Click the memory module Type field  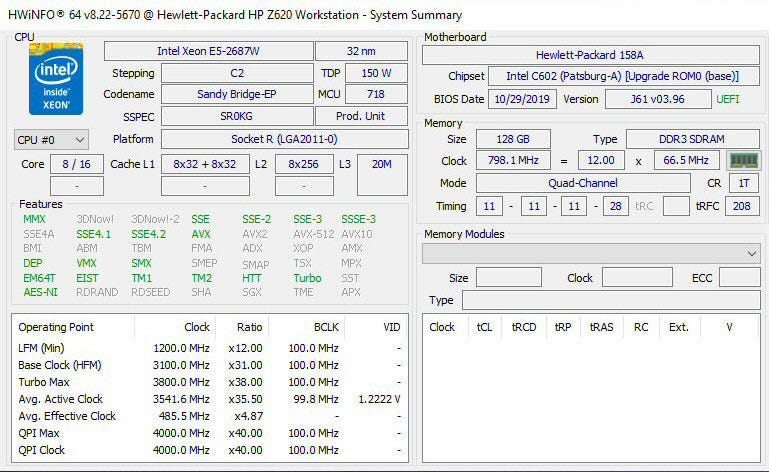(x=610, y=300)
